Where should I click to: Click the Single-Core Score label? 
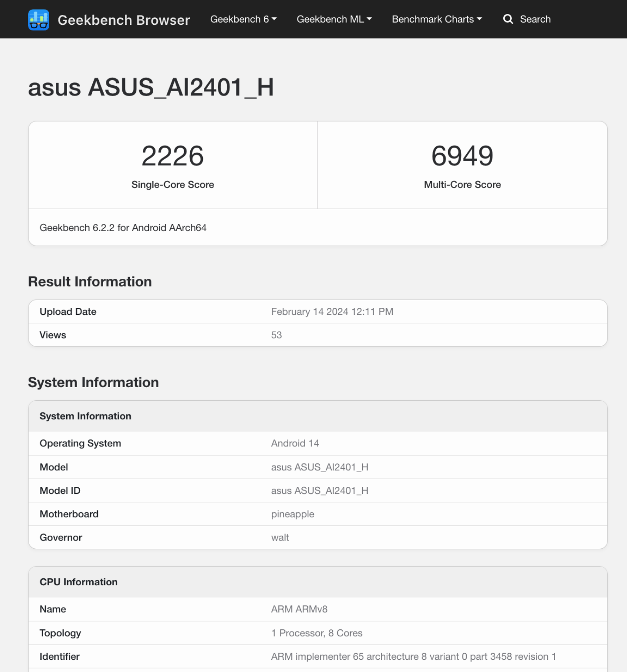click(173, 185)
